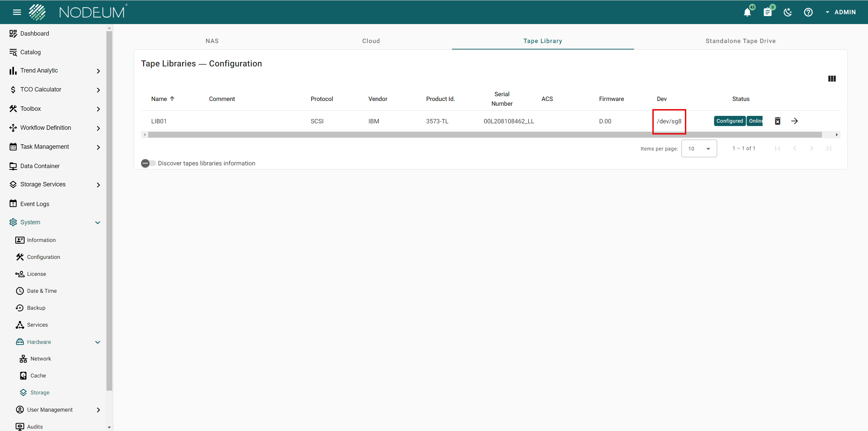Switch to Standalone Tape Drive tab
This screenshot has height=431, width=868.
tap(741, 41)
